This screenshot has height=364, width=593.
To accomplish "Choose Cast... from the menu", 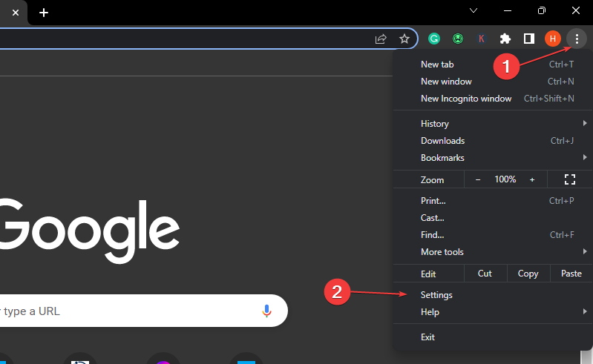I will [x=493, y=217].
